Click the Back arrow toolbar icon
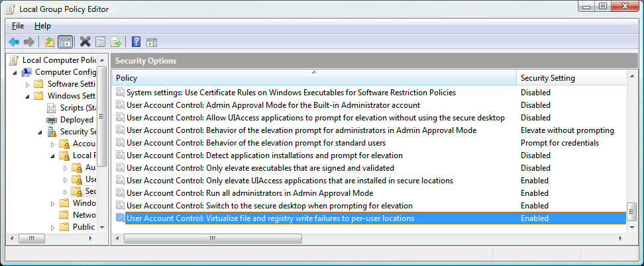Image resolution: width=644 pixels, height=266 pixels. tap(14, 42)
